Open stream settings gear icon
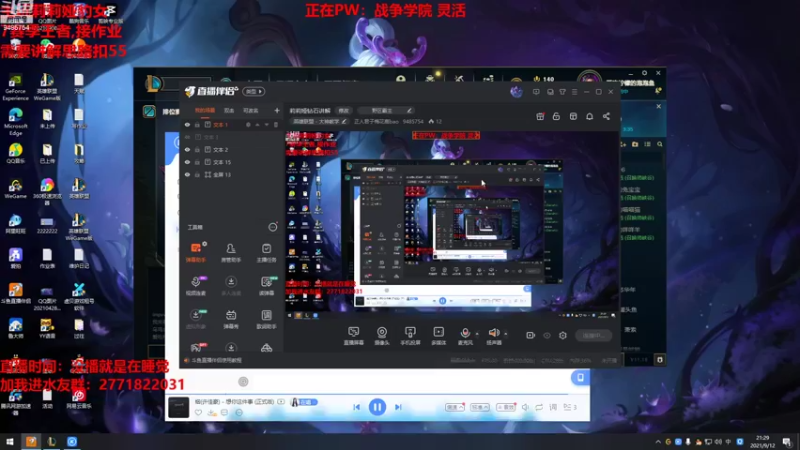The image size is (800, 450). [x=563, y=335]
